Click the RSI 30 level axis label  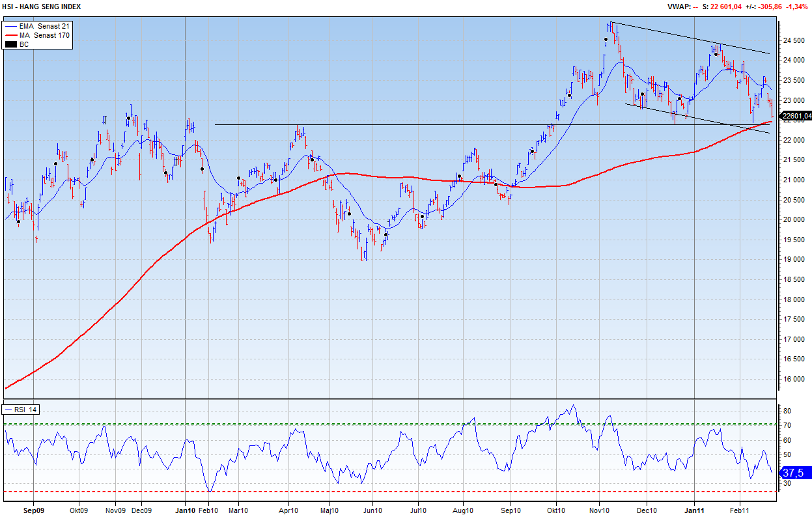pos(786,483)
